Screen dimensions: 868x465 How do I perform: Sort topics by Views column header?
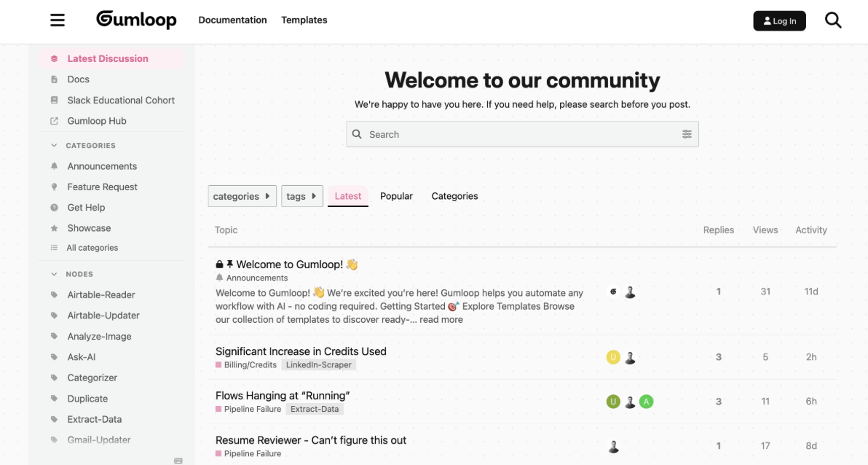tap(765, 230)
